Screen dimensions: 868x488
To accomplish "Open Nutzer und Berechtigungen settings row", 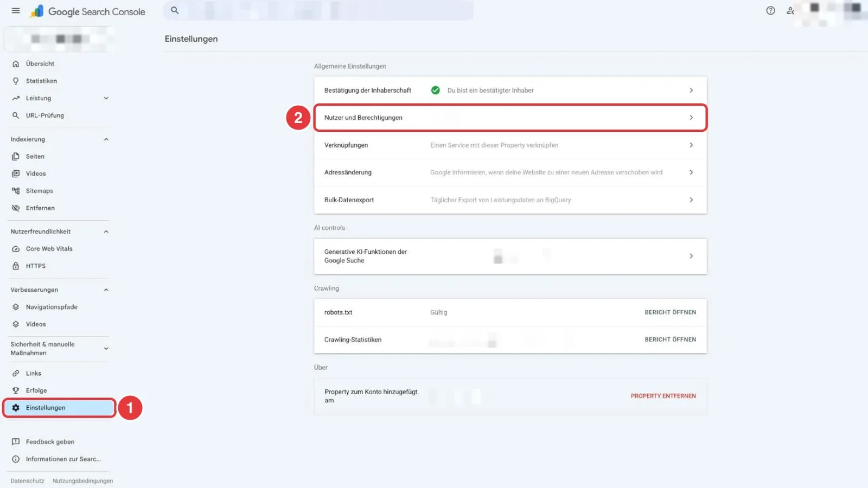I will (510, 118).
